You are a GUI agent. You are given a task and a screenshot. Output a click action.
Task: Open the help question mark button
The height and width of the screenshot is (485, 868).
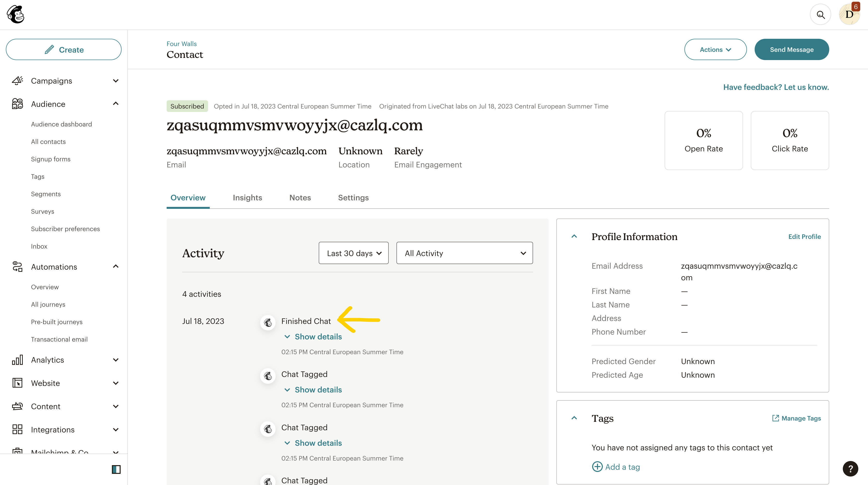point(850,469)
